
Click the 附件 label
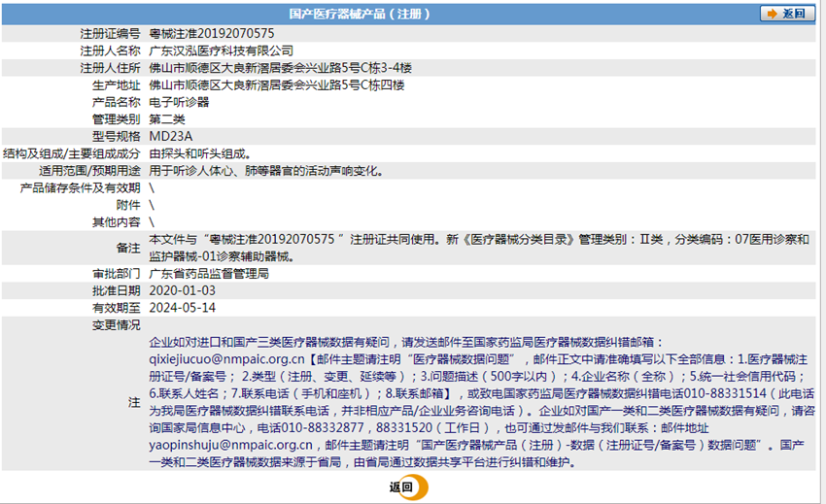pos(128,205)
